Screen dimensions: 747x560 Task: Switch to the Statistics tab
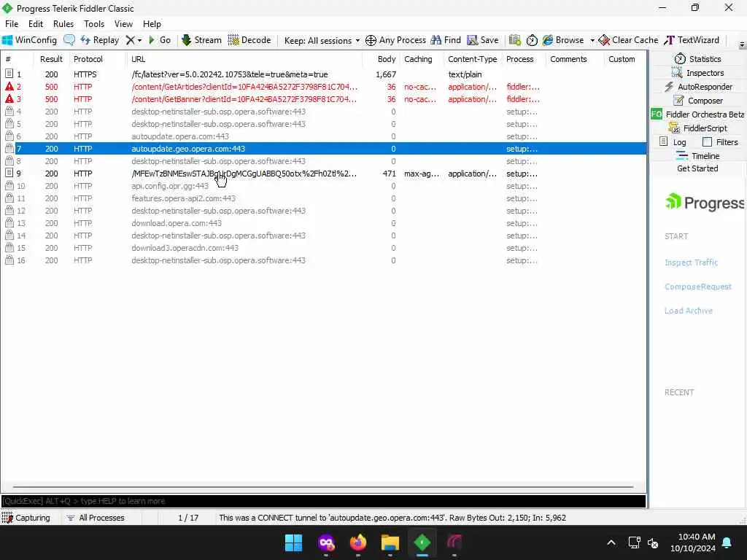click(698, 58)
